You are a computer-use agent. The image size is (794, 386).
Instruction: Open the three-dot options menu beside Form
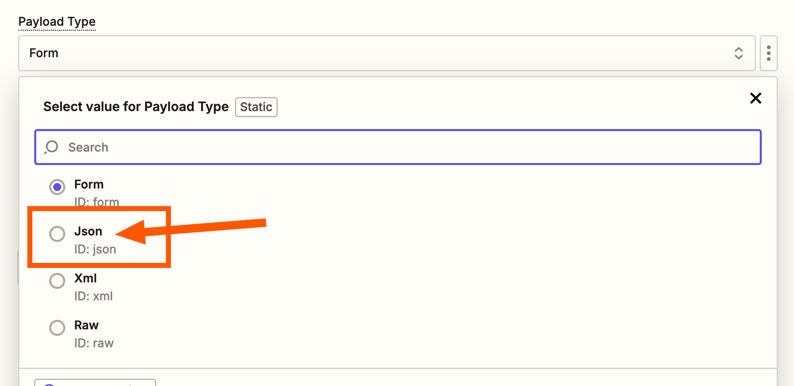768,53
